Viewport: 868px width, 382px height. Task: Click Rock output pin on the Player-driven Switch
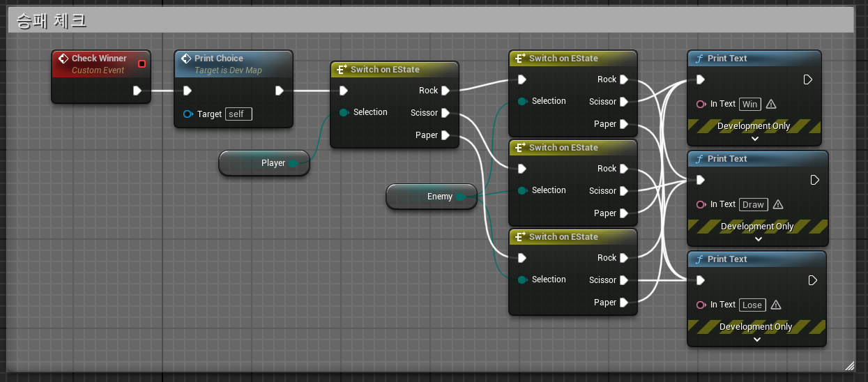446,91
